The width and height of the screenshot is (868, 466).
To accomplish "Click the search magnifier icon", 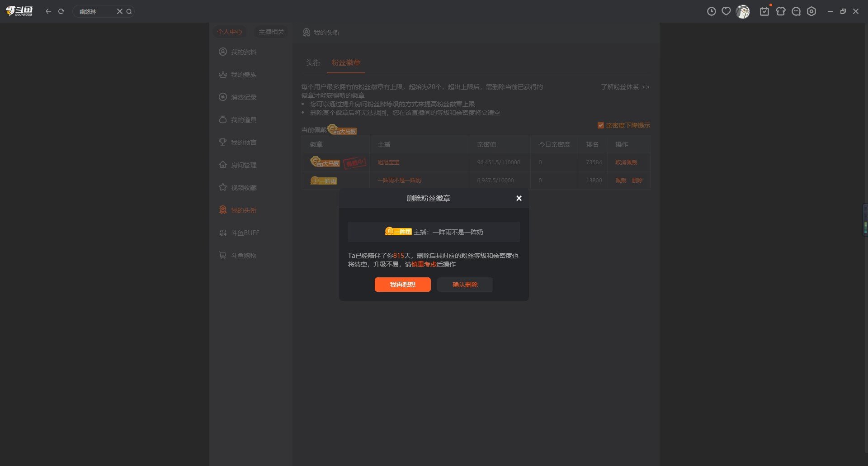I will (129, 11).
